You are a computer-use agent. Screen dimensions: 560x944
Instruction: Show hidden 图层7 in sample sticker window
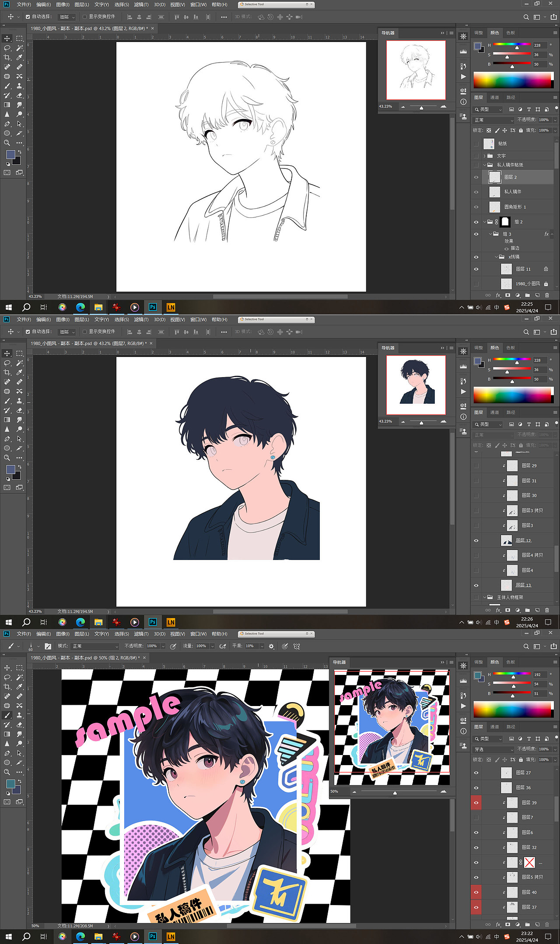pos(476,817)
